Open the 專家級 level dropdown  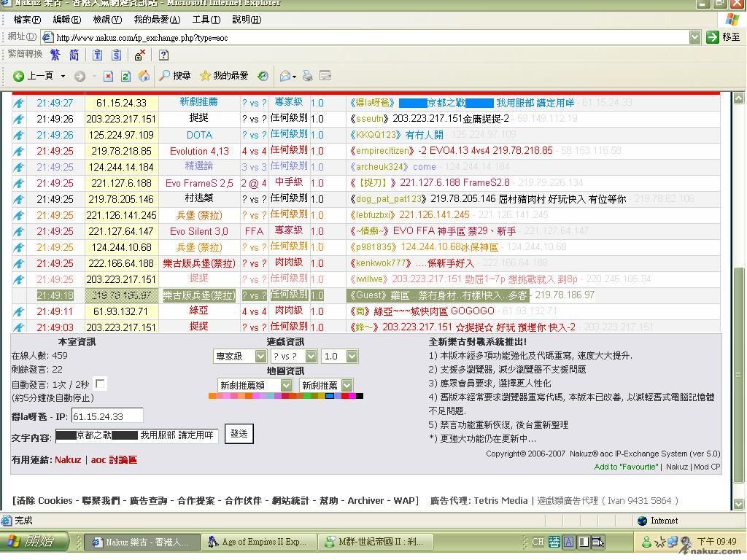pyautogui.click(x=239, y=356)
